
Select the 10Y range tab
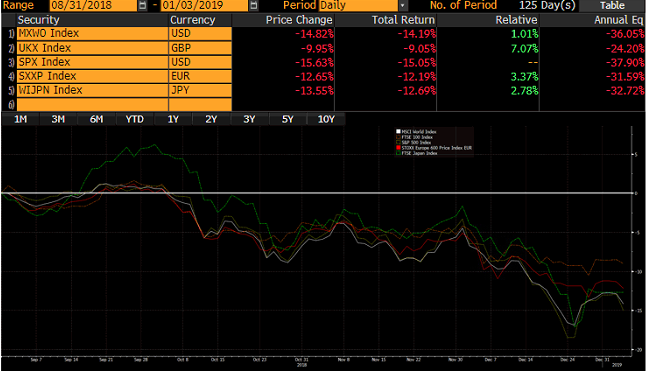(x=326, y=119)
